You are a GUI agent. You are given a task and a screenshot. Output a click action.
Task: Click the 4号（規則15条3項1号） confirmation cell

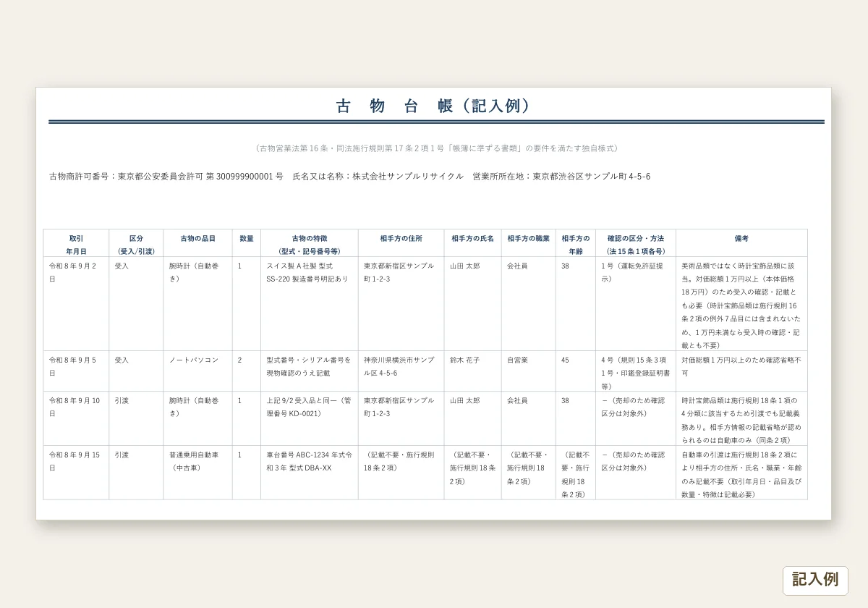636,371
